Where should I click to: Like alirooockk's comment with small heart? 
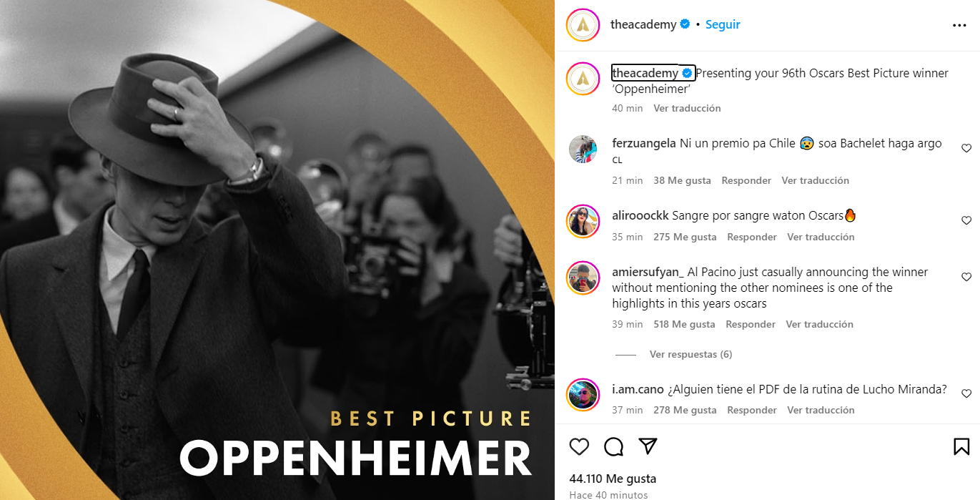click(966, 220)
